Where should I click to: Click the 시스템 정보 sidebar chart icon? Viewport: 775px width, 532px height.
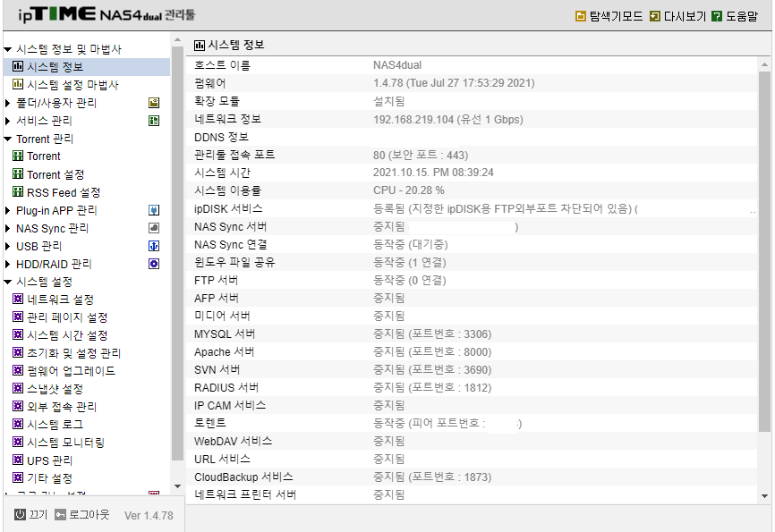coord(18,66)
